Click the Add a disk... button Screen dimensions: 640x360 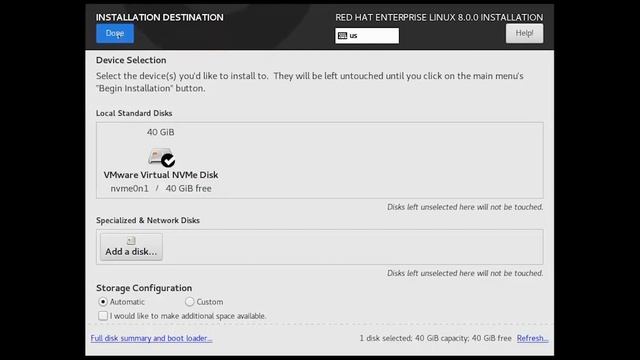click(131, 247)
